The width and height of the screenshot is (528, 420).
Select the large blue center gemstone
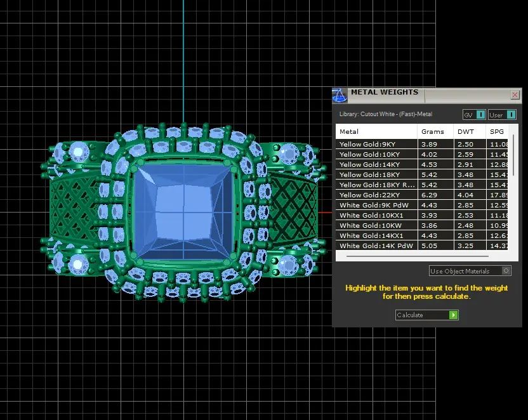coord(183,212)
